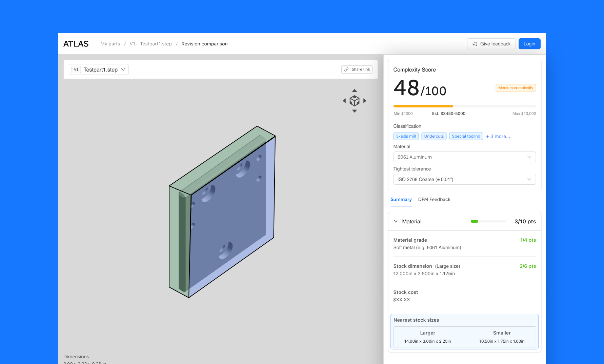Click the Max $10,000 label

point(524,114)
